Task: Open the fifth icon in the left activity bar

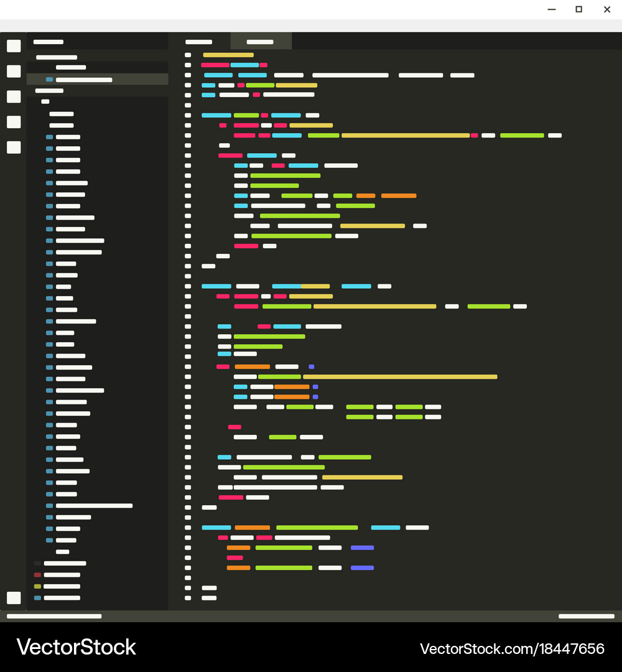Action: point(14,147)
